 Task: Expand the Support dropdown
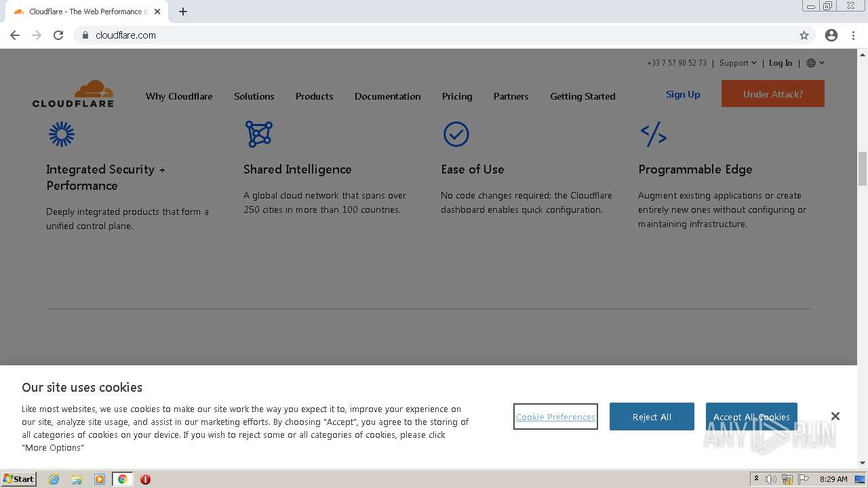click(738, 63)
